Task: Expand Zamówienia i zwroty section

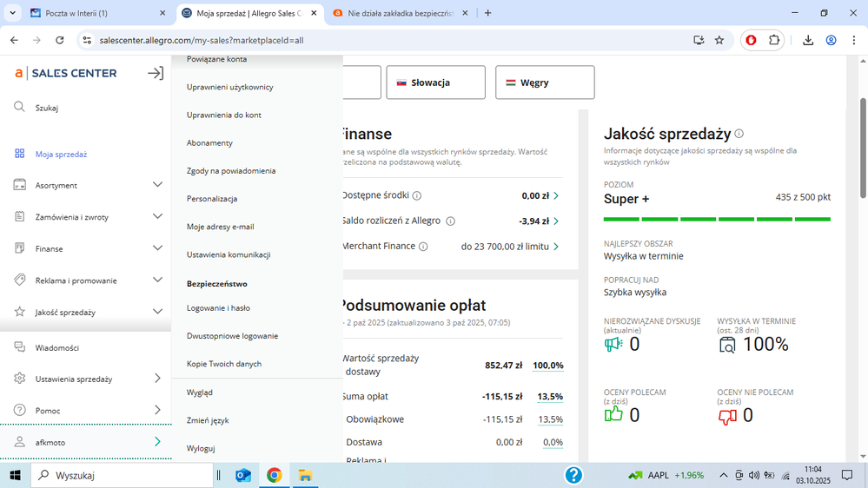Action: point(157,216)
